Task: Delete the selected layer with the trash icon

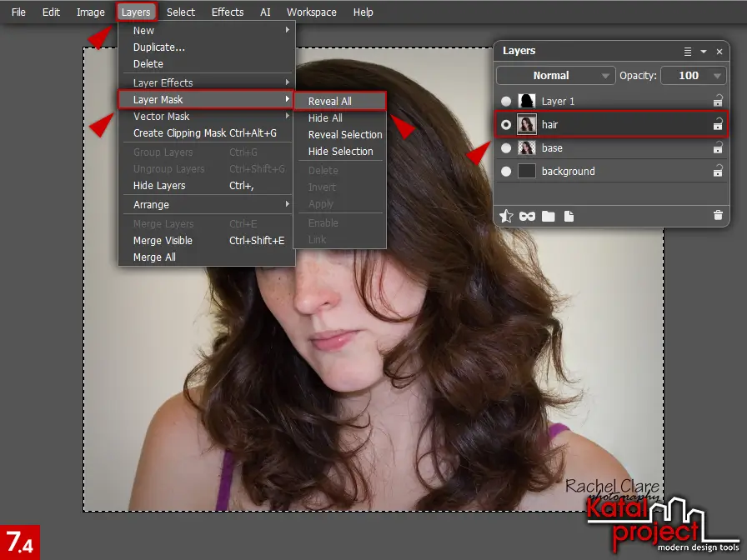Action: click(x=718, y=216)
